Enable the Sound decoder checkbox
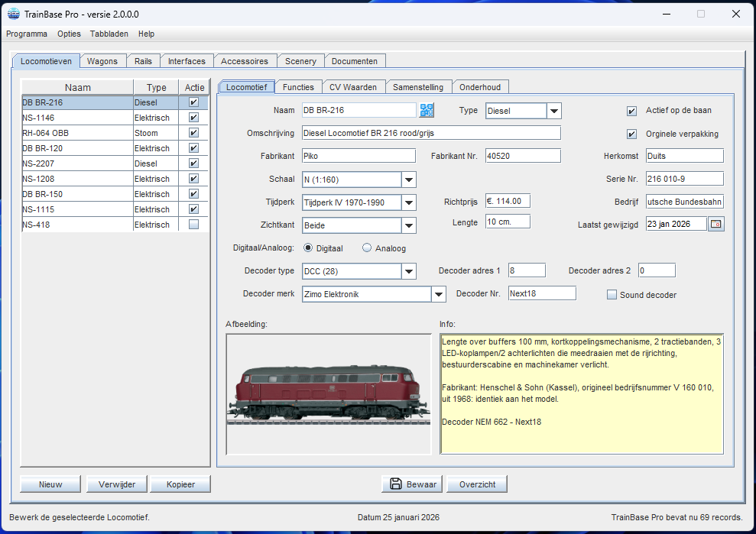 611,294
